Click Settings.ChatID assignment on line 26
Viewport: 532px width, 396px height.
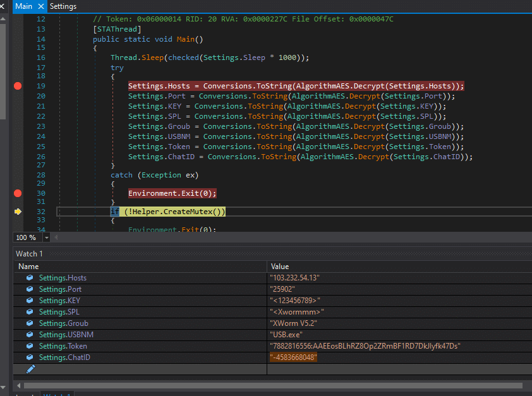click(301, 157)
